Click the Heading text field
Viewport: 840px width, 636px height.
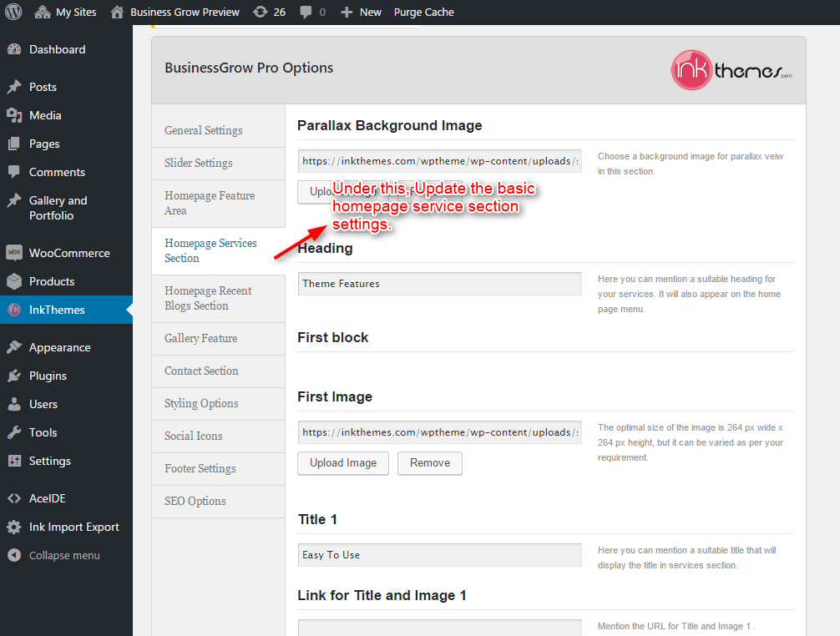coord(439,284)
